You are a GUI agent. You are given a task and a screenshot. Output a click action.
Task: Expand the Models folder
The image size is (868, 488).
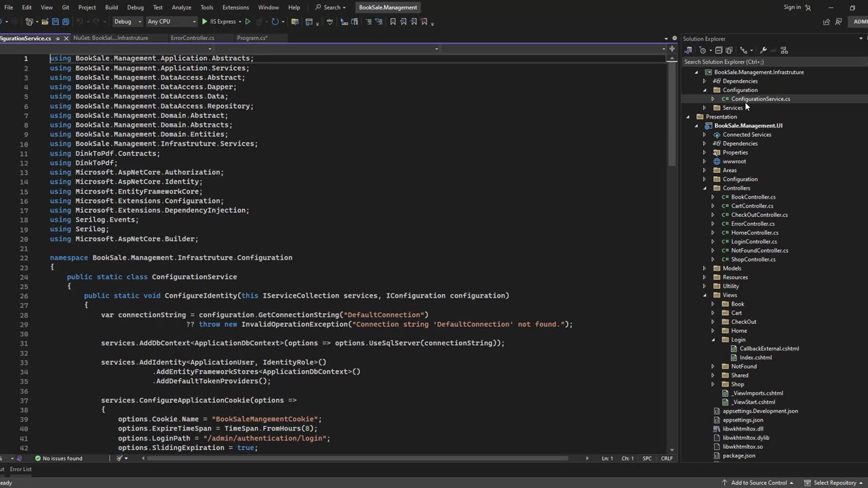(704, 268)
